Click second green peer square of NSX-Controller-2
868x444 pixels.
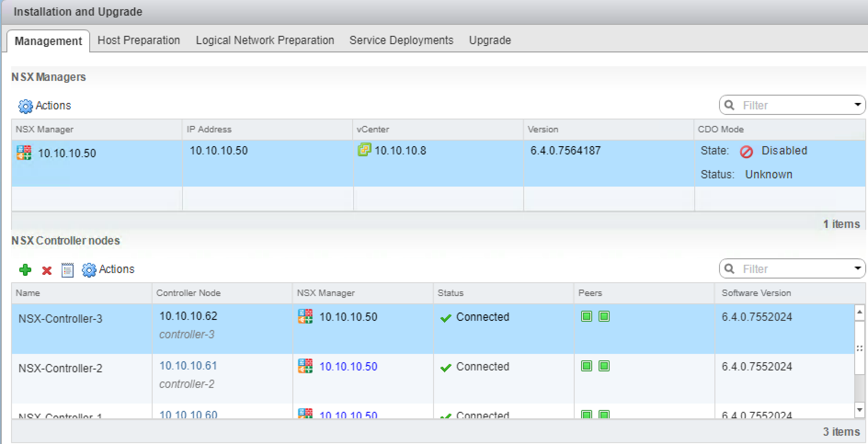point(604,366)
